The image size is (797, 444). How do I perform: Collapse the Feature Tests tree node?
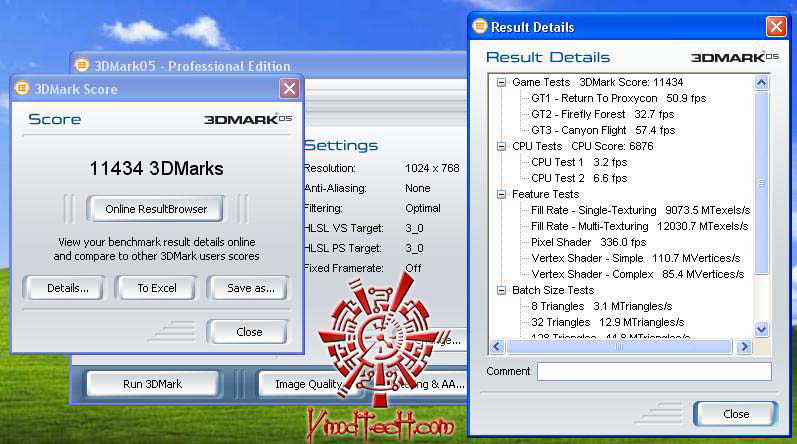[502, 194]
